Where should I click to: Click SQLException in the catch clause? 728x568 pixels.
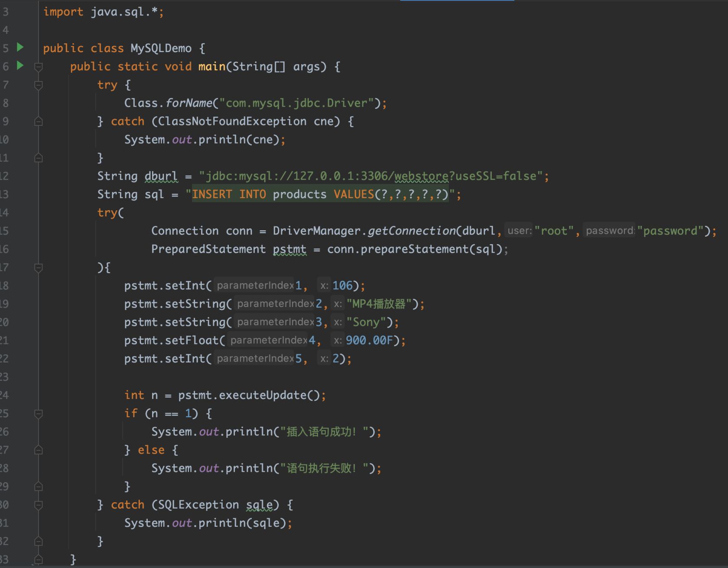(198, 505)
